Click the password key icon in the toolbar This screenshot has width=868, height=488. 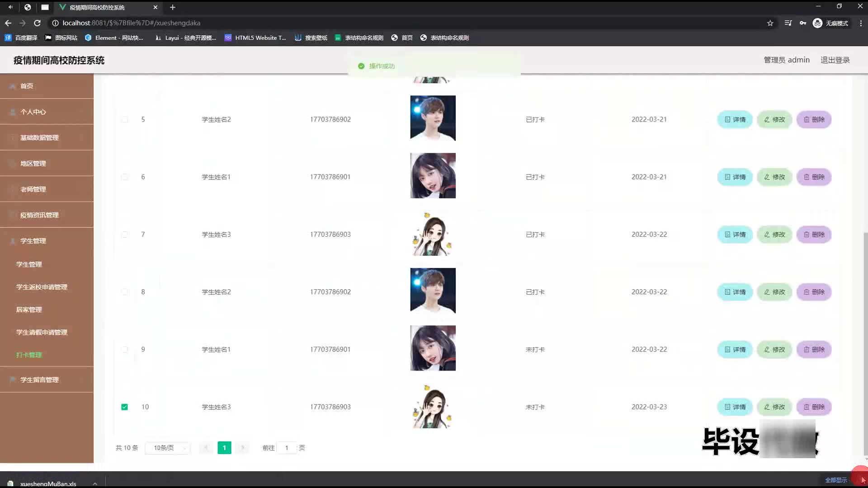click(803, 23)
